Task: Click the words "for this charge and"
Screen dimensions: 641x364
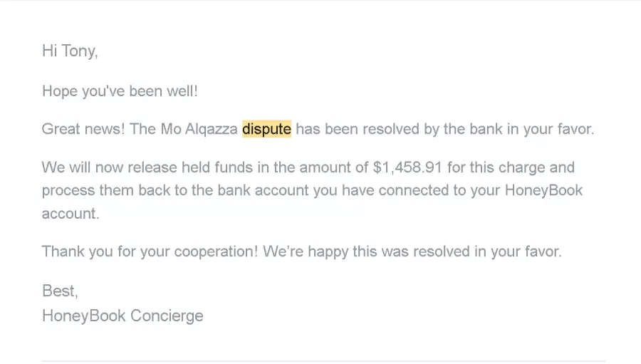Action: pyautogui.click(x=511, y=167)
